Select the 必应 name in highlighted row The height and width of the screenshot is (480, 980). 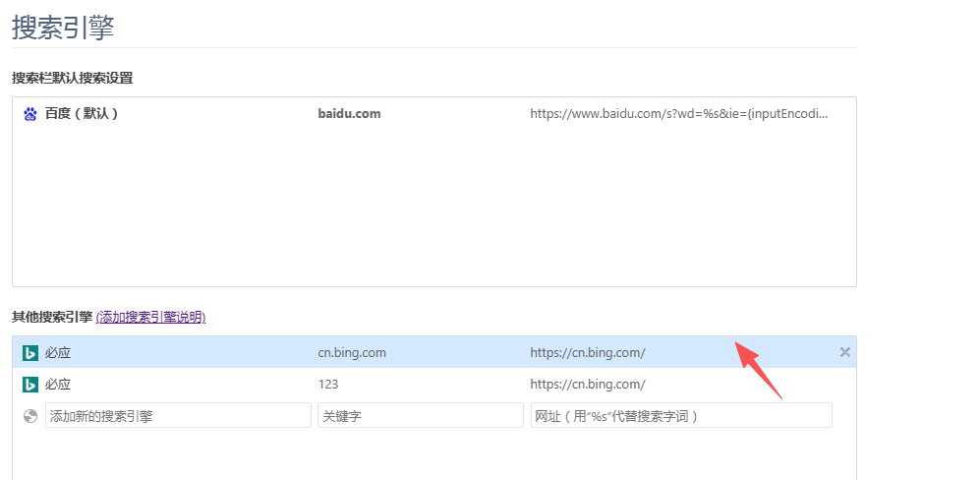tap(57, 353)
